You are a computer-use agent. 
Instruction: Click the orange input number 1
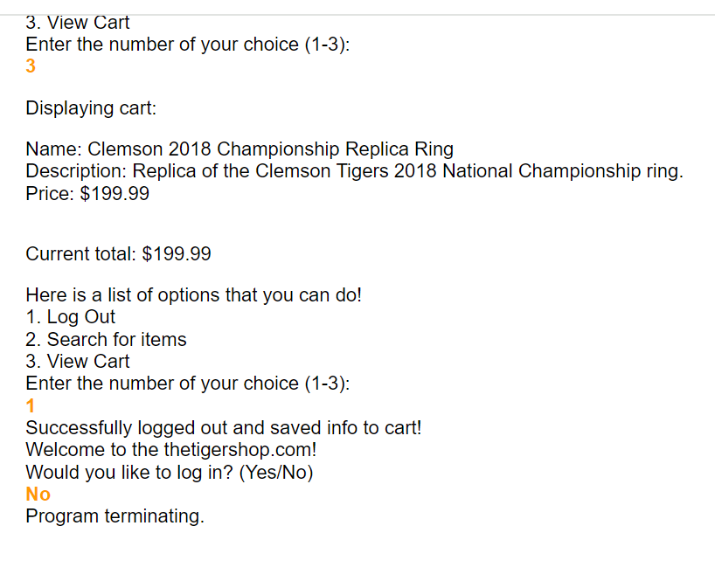(x=30, y=405)
